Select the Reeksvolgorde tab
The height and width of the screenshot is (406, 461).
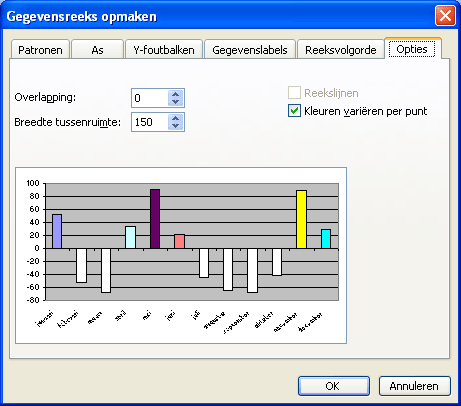click(341, 50)
